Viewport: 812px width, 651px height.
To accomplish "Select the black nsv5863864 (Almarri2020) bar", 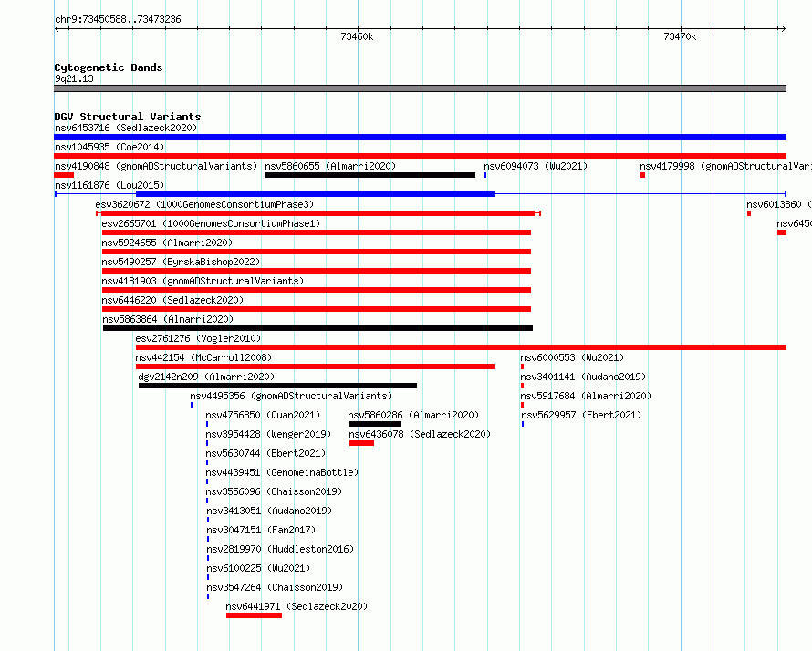I will pos(318,328).
